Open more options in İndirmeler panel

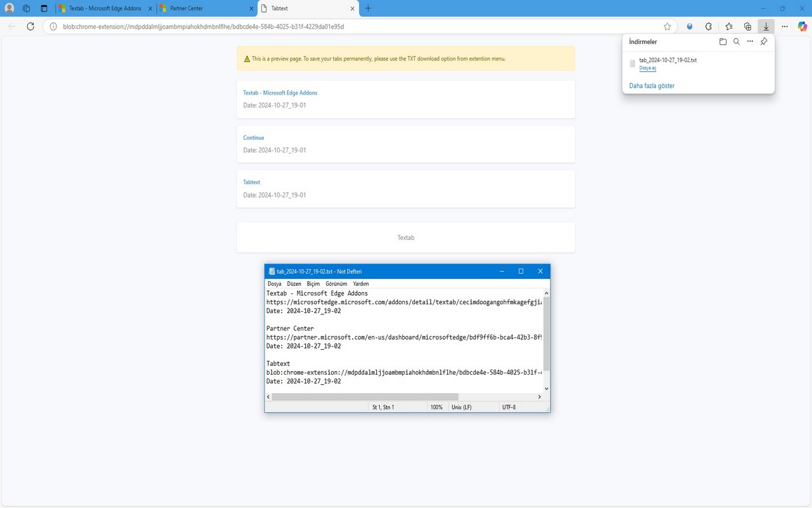coord(750,41)
